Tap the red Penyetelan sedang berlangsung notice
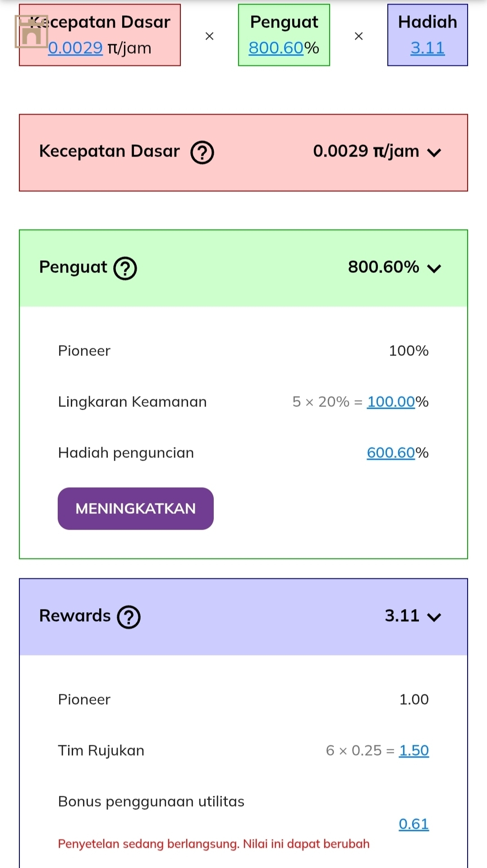The image size is (487, 868). pos(214,844)
